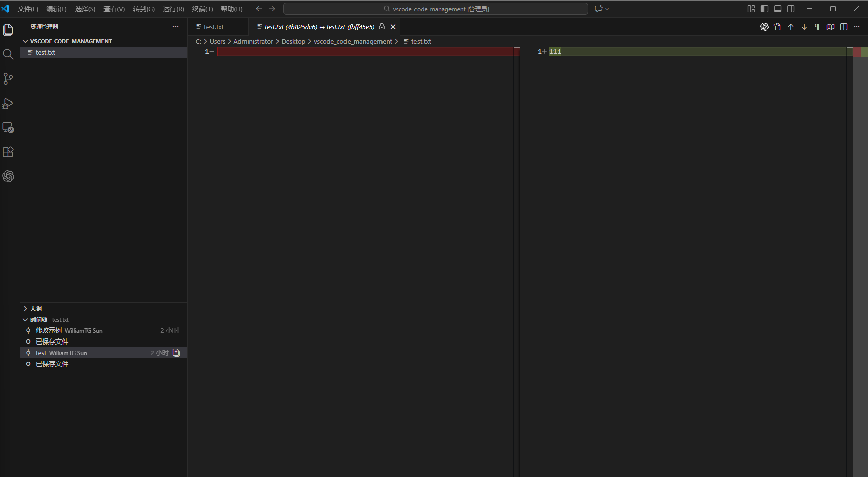Go back using the title bar arrow
Screen dimensions: 868x477
[259, 9]
